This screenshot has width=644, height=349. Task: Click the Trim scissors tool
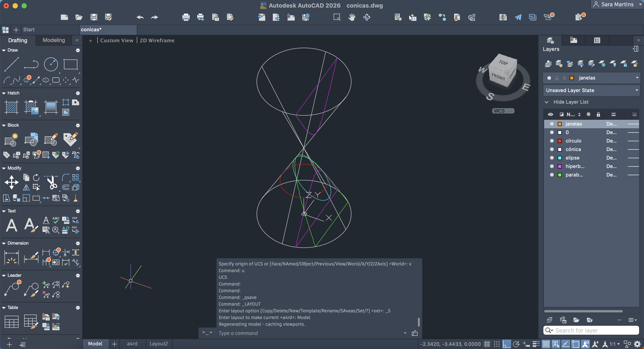pos(52,182)
